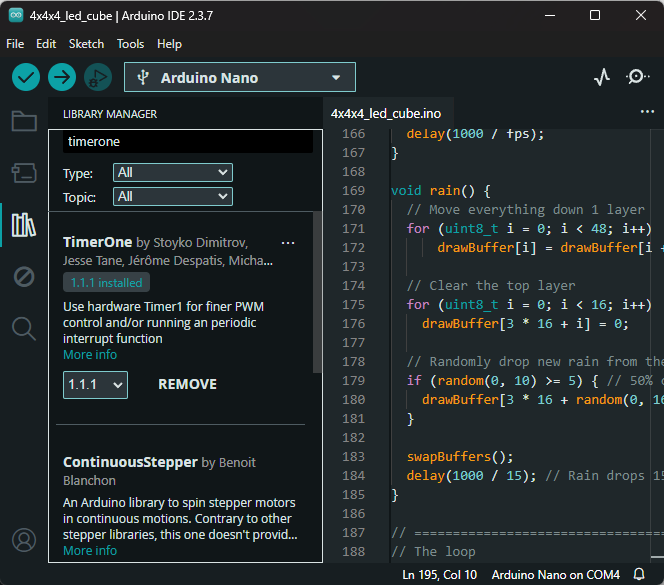This screenshot has width=664, height=585.
Task: Open the TimerOne version 1.1.1 dropdown
Action: click(95, 384)
